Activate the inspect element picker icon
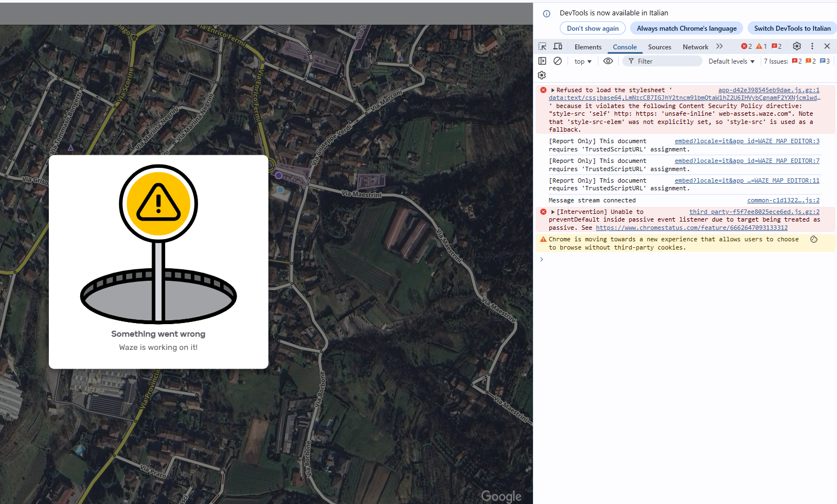The height and width of the screenshot is (504, 837). (542, 47)
